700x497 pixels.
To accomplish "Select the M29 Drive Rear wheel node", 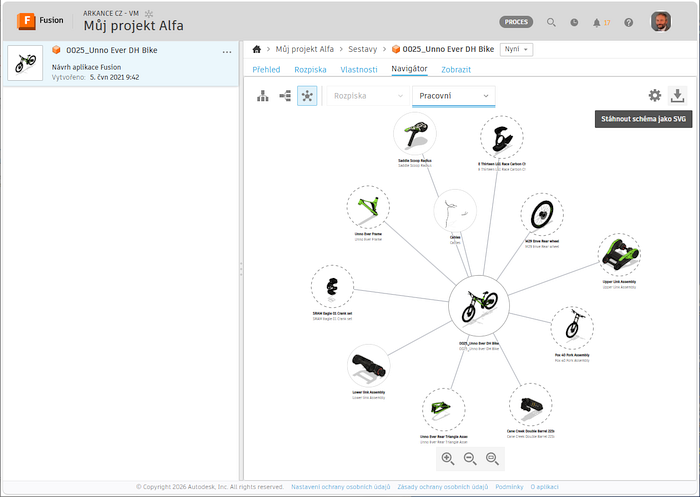I will tap(542, 214).
